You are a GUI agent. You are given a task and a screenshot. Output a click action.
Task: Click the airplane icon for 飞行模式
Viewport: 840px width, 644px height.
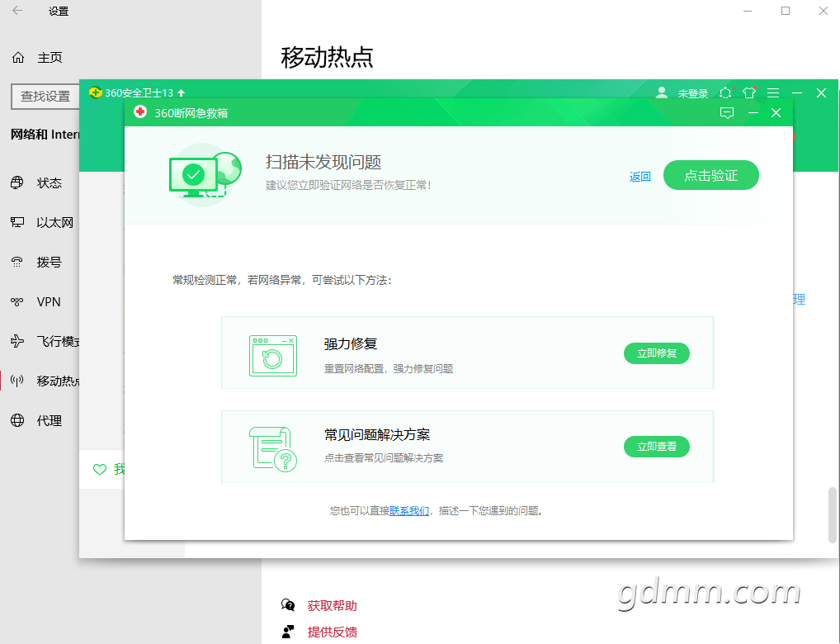[x=17, y=341]
